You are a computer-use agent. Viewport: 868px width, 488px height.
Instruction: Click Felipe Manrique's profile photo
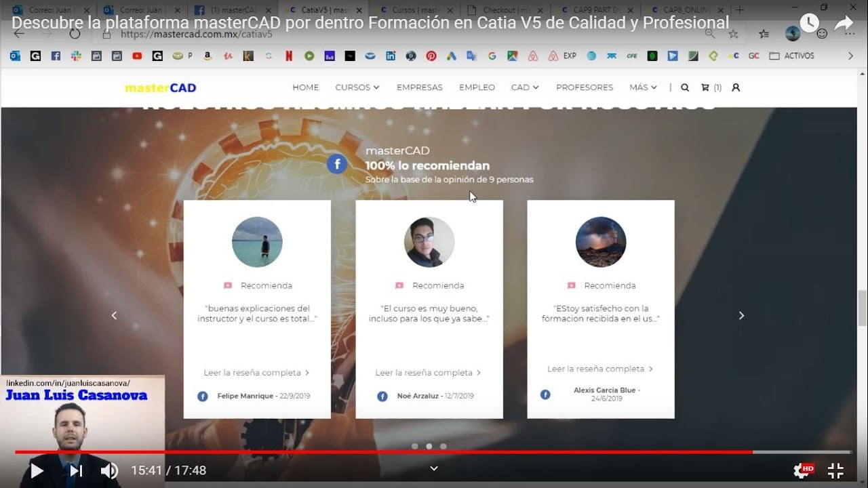(x=257, y=242)
